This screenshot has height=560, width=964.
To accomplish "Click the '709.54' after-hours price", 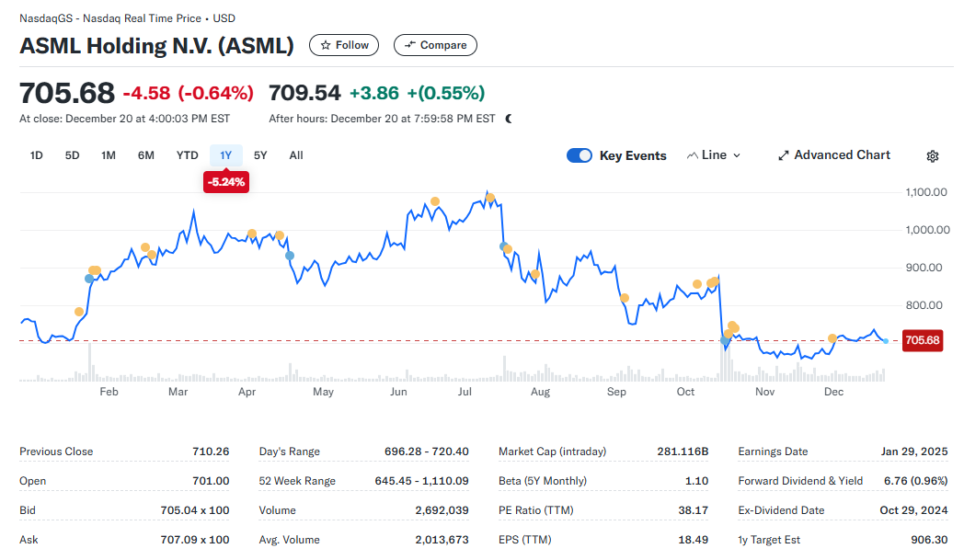I will [x=304, y=93].
